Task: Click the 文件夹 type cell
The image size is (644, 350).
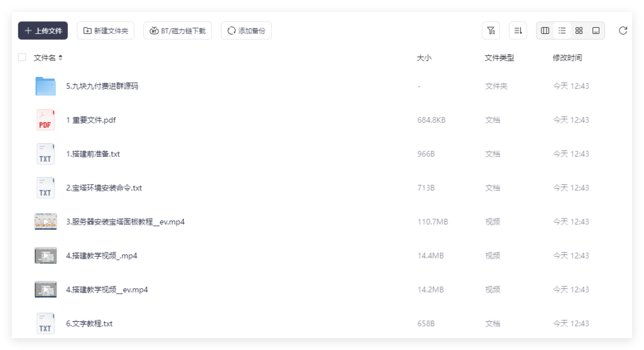Action: (496, 86)
